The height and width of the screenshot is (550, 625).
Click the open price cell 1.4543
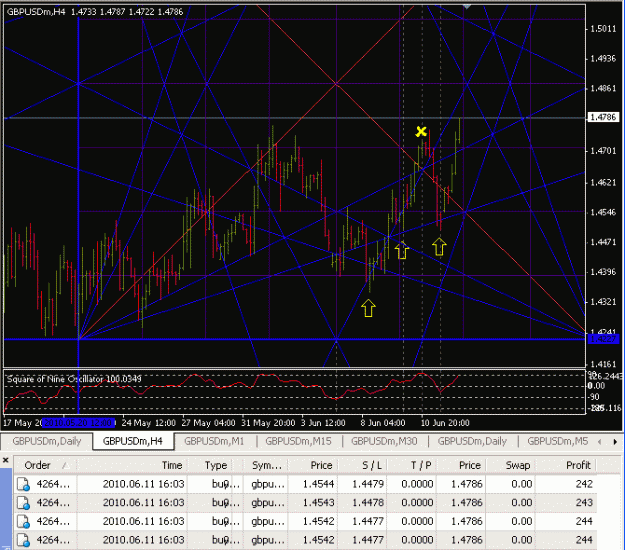click(318, 503)
